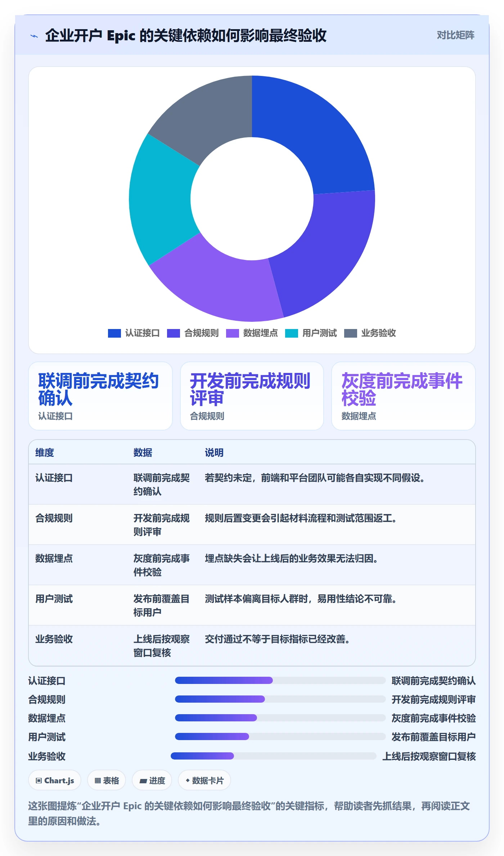The image size is (504, 856).
Task: Select the 用户测试 table row label
Action: tap(54, 599)
